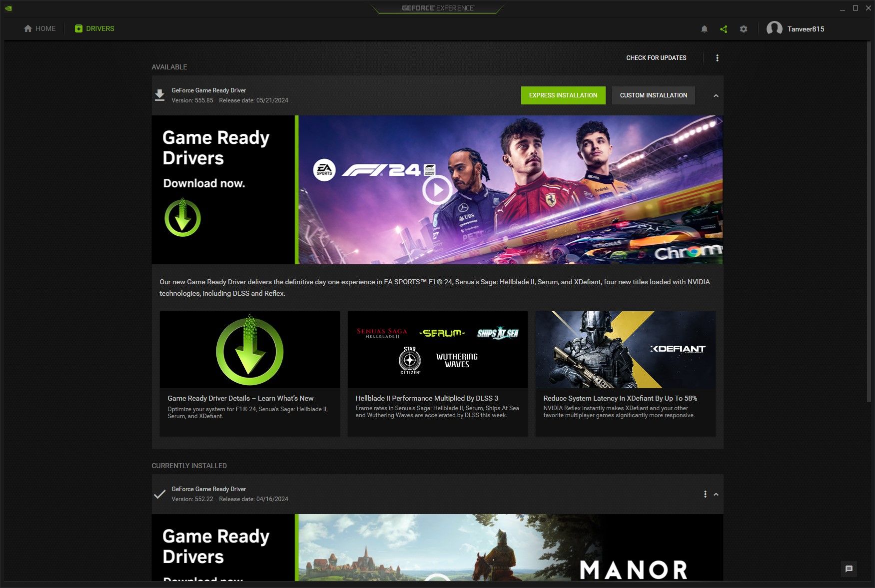The image size is (875, 588).
Task: Maximize the GeForce Experience window
Action: (x=856, y=8)
